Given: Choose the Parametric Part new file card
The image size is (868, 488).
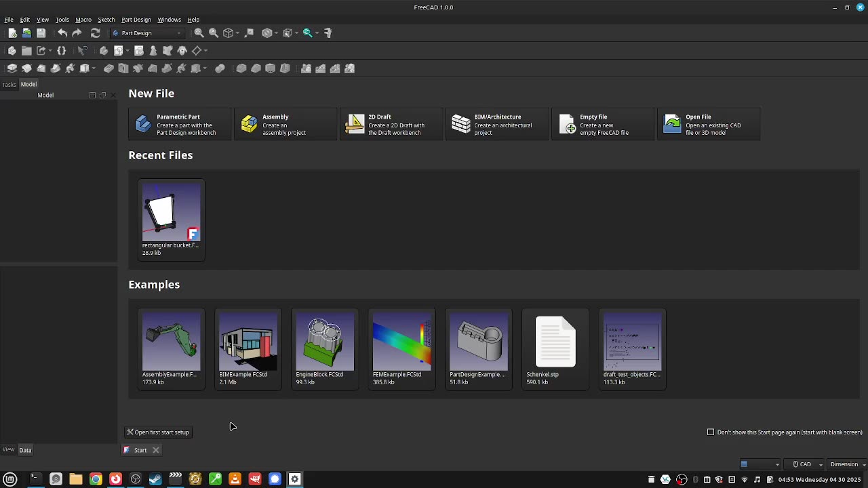Looking at the screenshot, I should point(180,124).
